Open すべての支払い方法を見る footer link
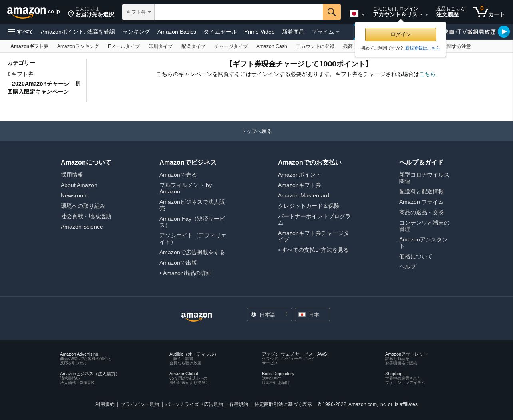Viewport: 513px width, 420px height. coord(314,250)
